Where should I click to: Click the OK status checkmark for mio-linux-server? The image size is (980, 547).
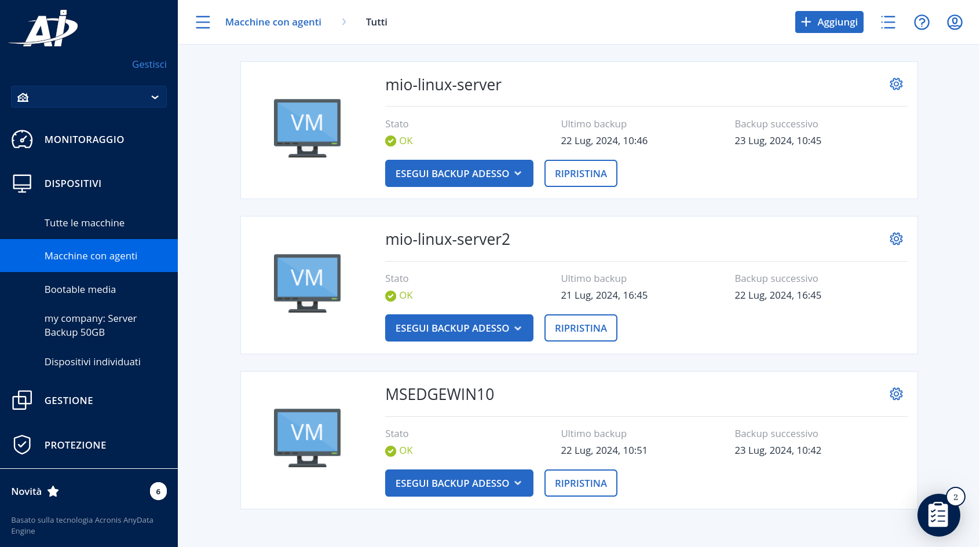pyautogui.click(x=391, y=141)
